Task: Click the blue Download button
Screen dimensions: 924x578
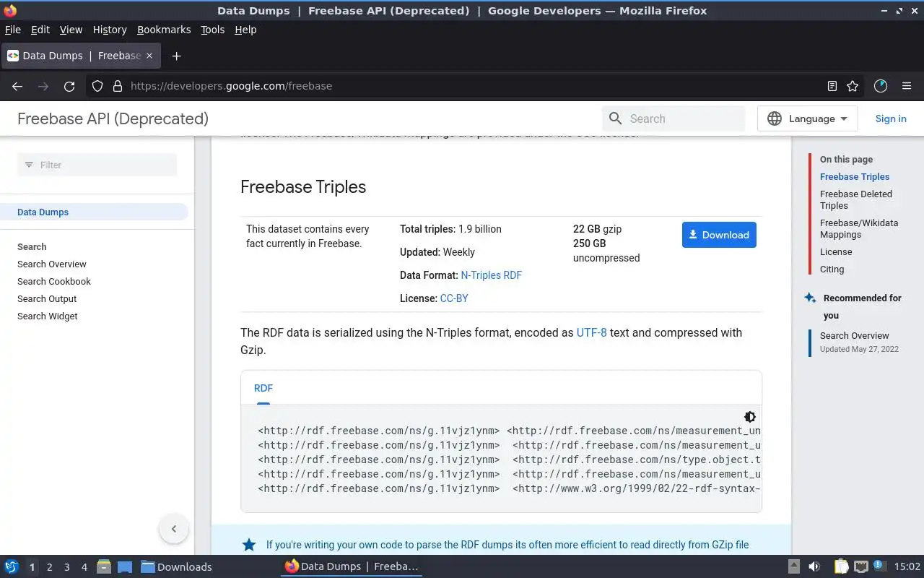Action: [x=719, y=235]
